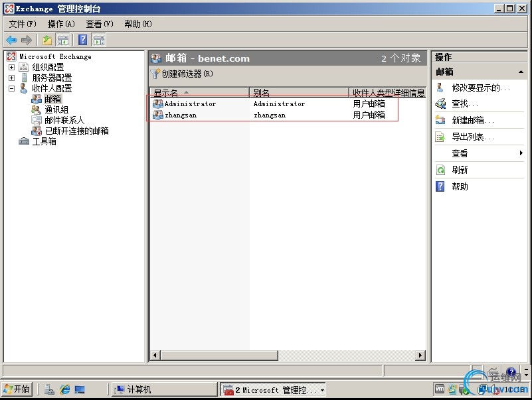The width and height of the screenshot is (532, 400).
Task: Click the Internet Explorer quick launch icon
Action: (x=64, y=389)
